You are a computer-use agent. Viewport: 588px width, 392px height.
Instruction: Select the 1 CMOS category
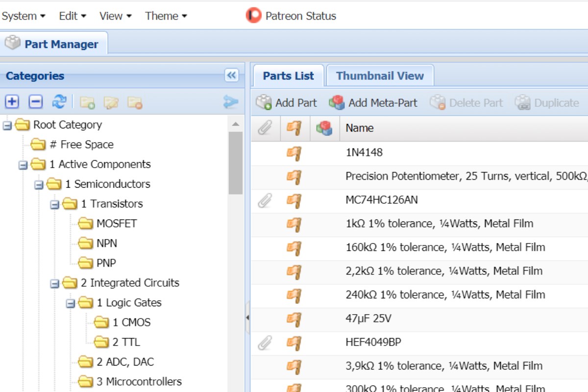(131, 322)
